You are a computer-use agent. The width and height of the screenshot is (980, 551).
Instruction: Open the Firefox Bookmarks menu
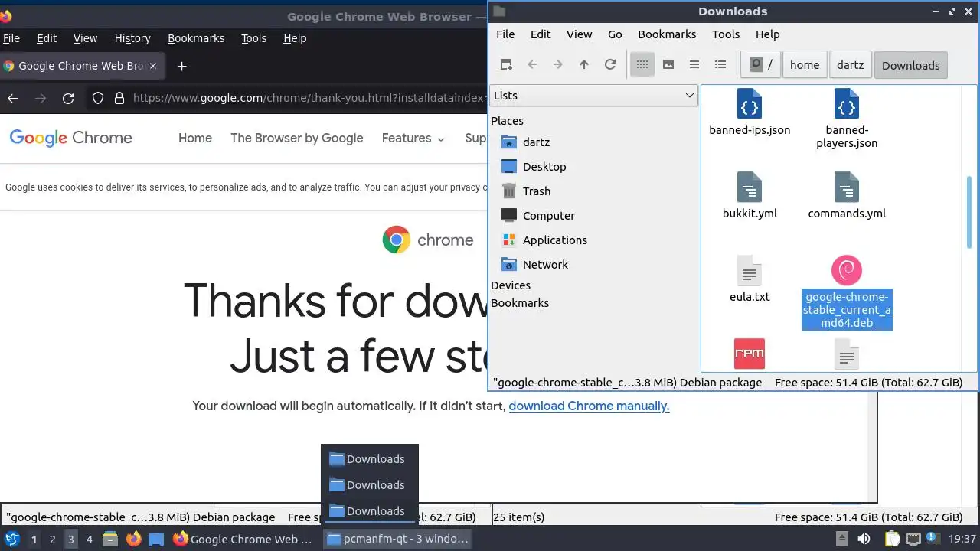(196, 38)
